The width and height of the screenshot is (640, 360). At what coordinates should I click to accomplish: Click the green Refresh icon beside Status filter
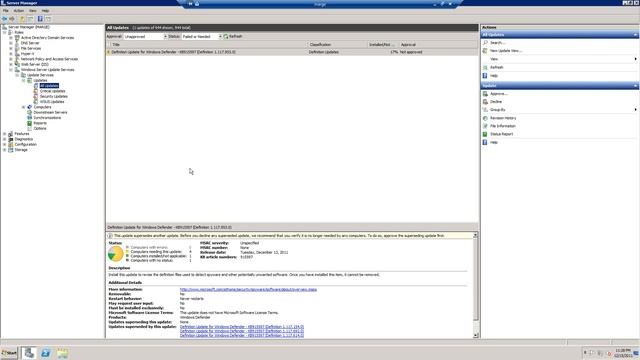[226, 36]
